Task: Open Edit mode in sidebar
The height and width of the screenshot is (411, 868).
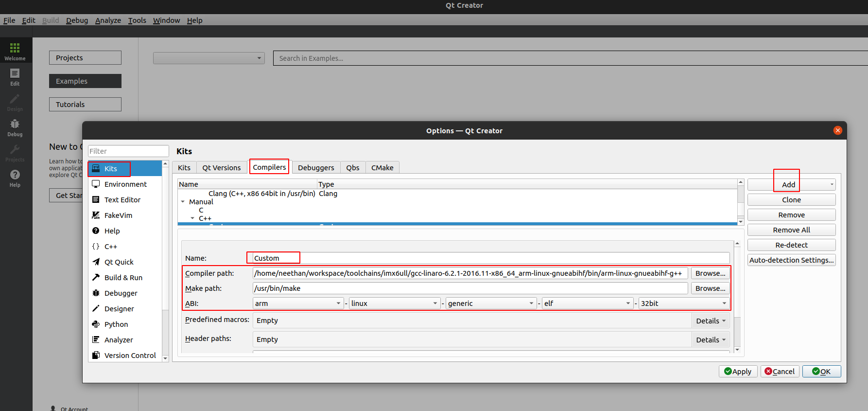Action: [15, 77]
